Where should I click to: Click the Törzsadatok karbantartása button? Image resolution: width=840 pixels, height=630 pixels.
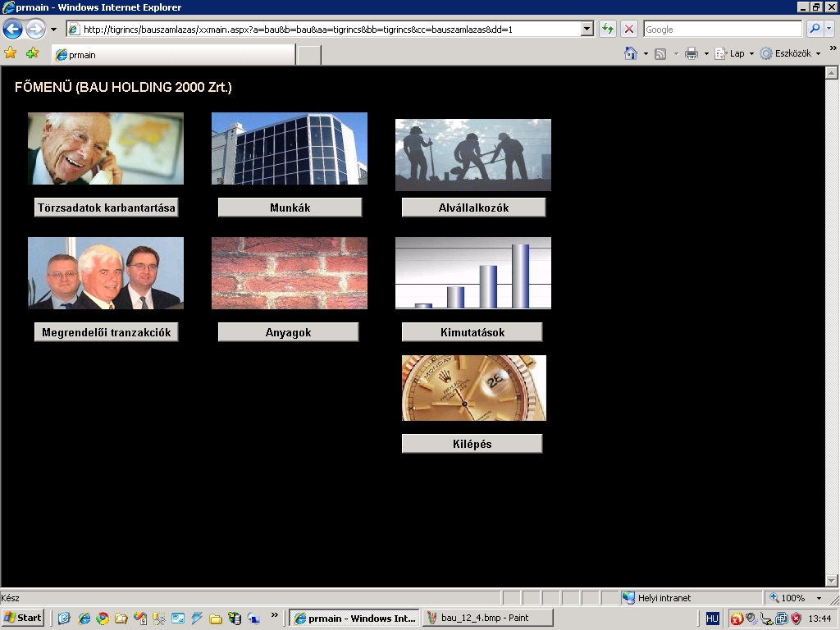pos(106,208)
